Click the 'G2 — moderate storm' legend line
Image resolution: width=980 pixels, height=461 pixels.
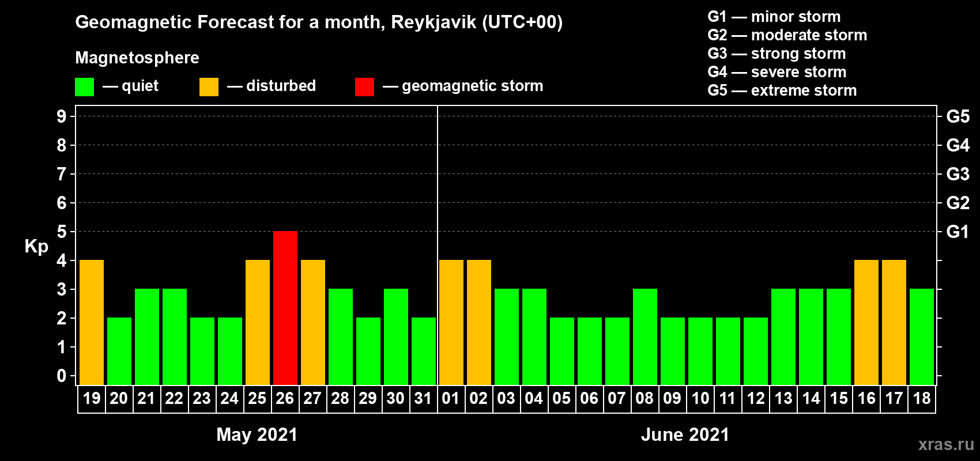point(787,35)
